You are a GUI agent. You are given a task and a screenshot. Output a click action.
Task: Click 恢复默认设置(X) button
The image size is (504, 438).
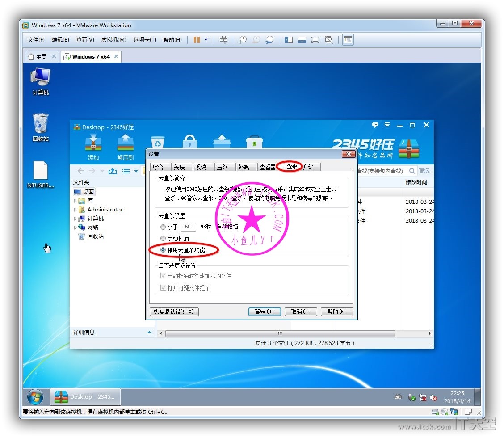(x=174, y=312)
